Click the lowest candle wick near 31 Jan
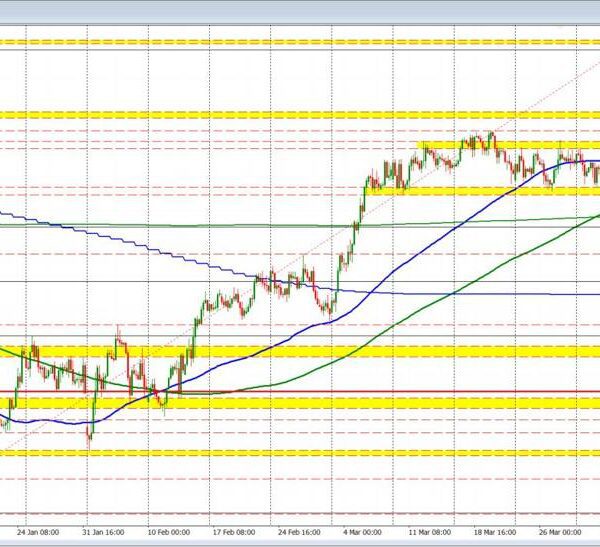Image resolution: width=600 pixels, height=547 pixels. (x=90, y=440)
